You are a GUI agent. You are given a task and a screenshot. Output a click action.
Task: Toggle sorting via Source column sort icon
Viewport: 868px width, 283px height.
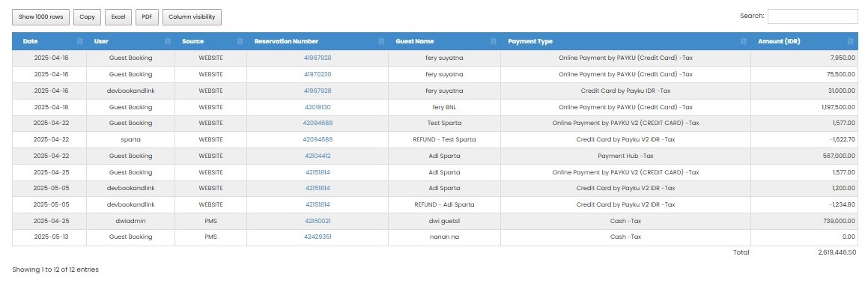coord(240,41)
